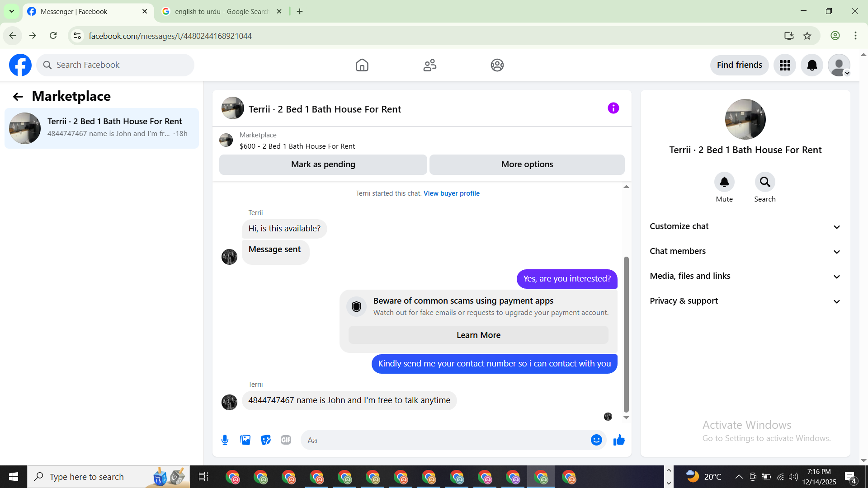Expand the Customize chat section

(745, 226)
